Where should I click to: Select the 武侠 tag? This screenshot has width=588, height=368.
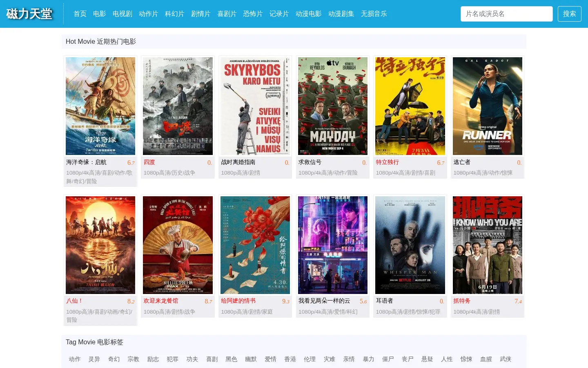point(506,359)
